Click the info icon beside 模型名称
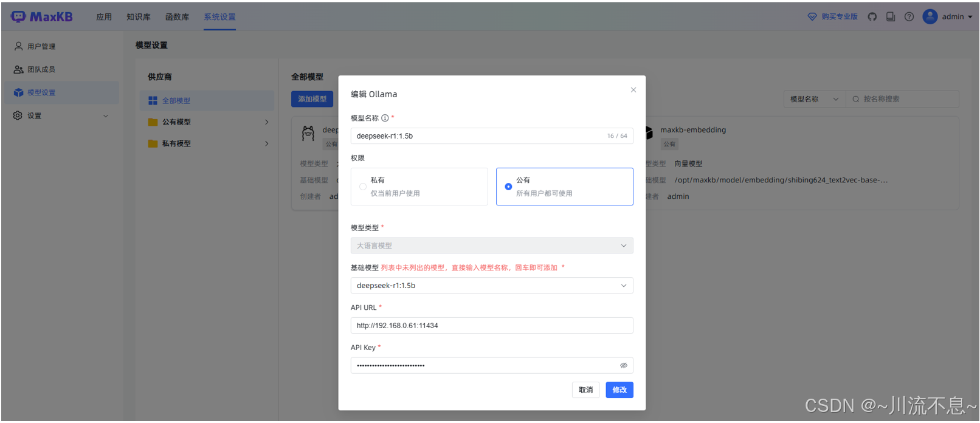 385,118
